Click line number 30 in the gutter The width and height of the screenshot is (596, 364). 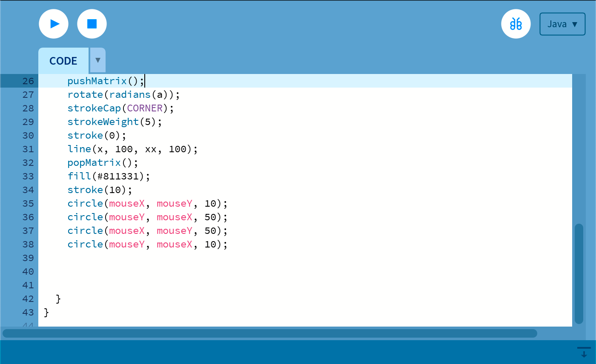[x=28, y=135]
